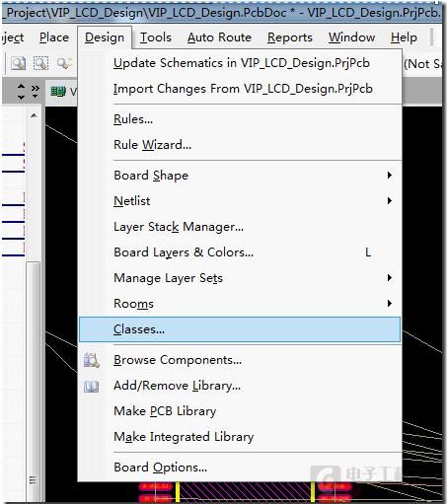
Task: Expand the Board Shape submenu arrow
Action: click(x=390, y=175)
